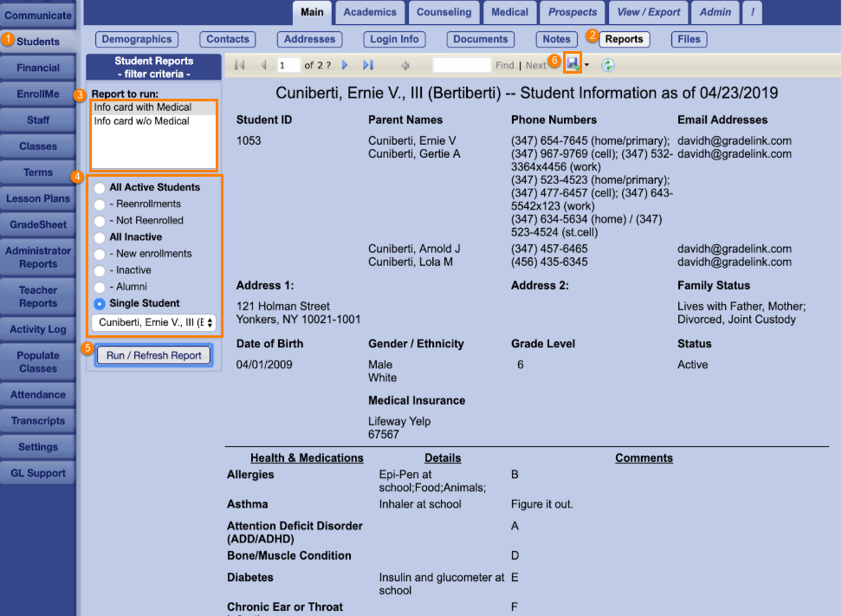Screen dimensions: 842x616
Task: Choose Info card with Medical report
Action: tap(153, 107)
